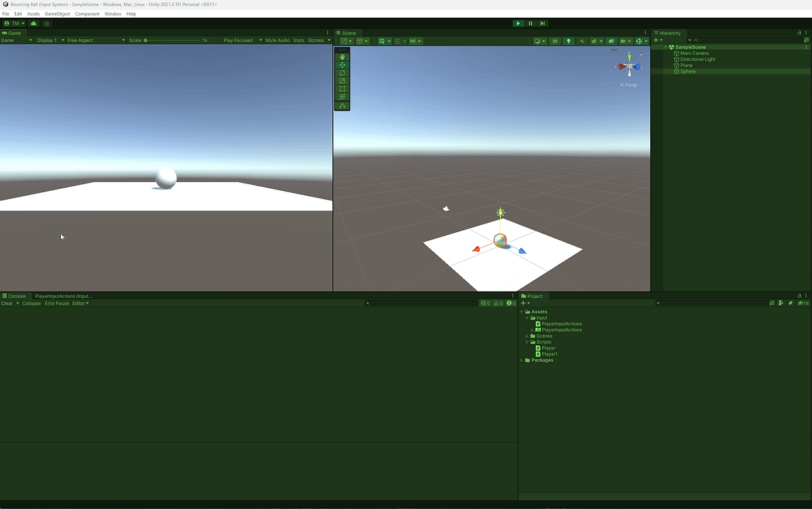Image resolution: width=812 pixels, height=509 pixels.
Task: Select the Rotate tool
Action: point(342,72)
